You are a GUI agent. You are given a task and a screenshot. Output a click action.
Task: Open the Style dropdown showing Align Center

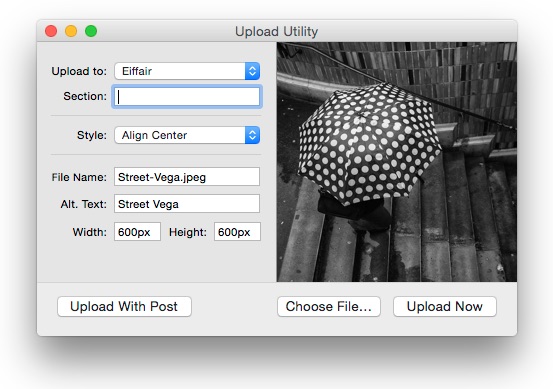click(x=187, y=135)
